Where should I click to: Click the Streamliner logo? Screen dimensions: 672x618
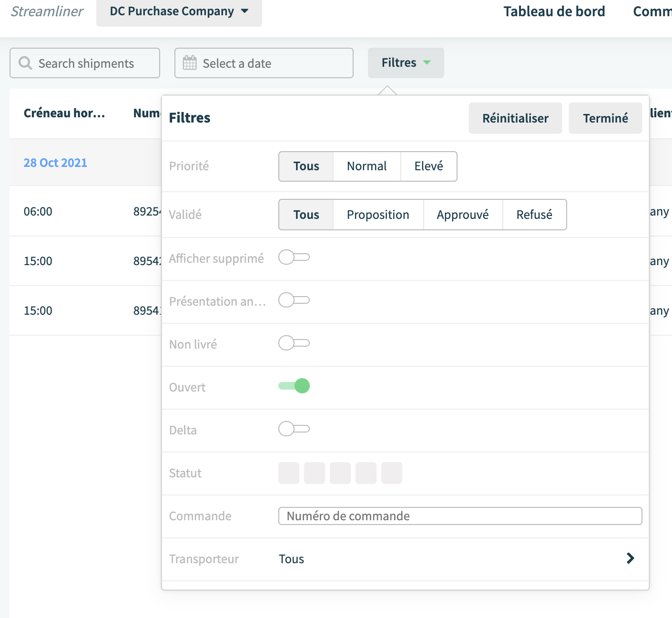pyautogui.click(x=47, y=11)
